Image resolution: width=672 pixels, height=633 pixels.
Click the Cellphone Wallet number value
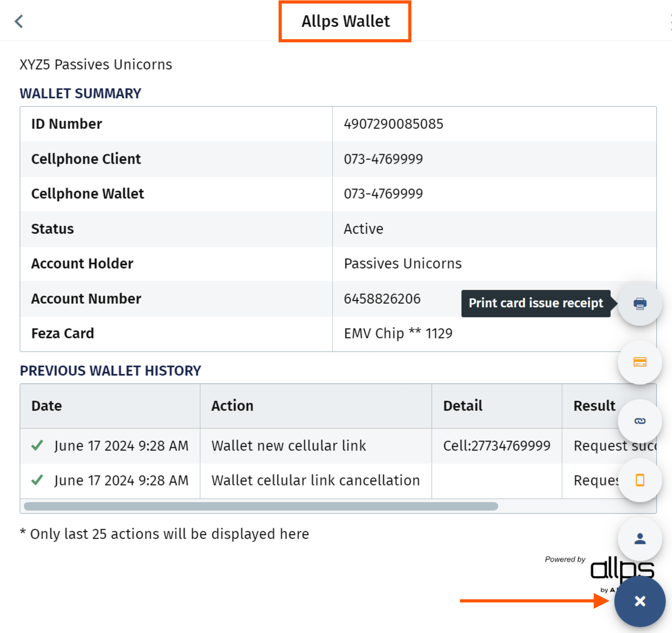tap(383, 194)
